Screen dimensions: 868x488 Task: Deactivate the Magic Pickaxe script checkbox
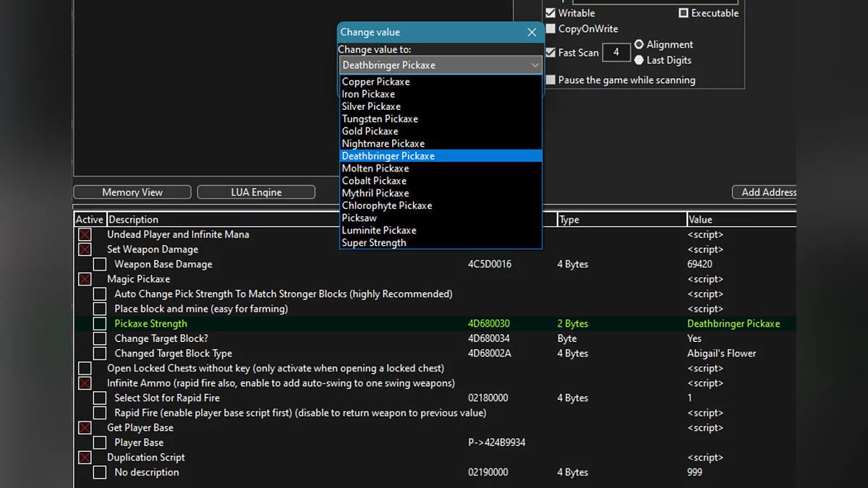click(85, 279)
